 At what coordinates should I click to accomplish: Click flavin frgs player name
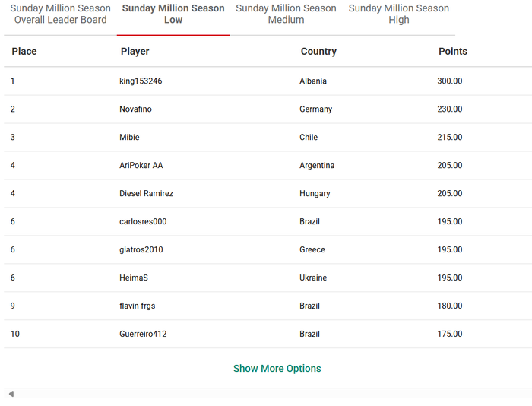(x=137, y=306)
